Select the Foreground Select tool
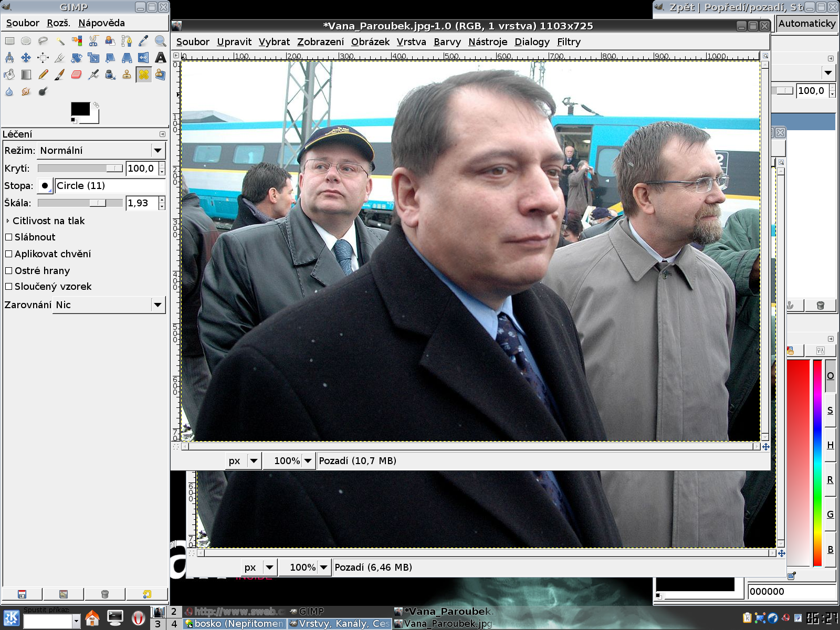This screenshot has width=840, height=630. coord(110,41)
